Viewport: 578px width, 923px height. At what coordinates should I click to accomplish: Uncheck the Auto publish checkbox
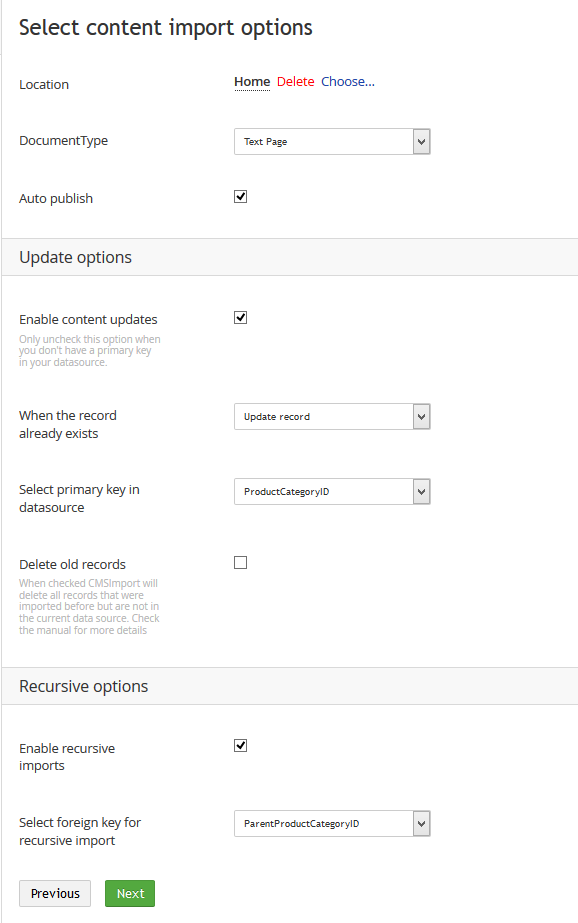(240, 197)
